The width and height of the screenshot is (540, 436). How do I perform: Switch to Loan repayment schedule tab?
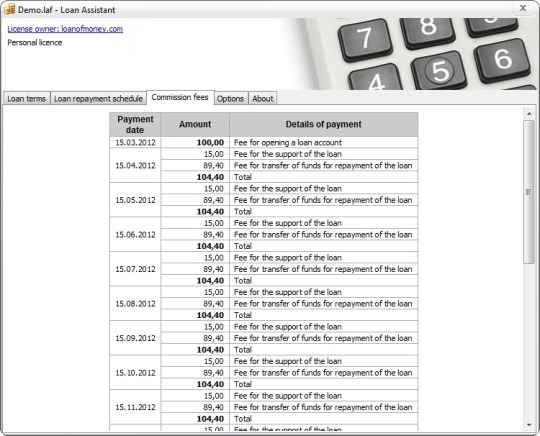click(98, 98)
